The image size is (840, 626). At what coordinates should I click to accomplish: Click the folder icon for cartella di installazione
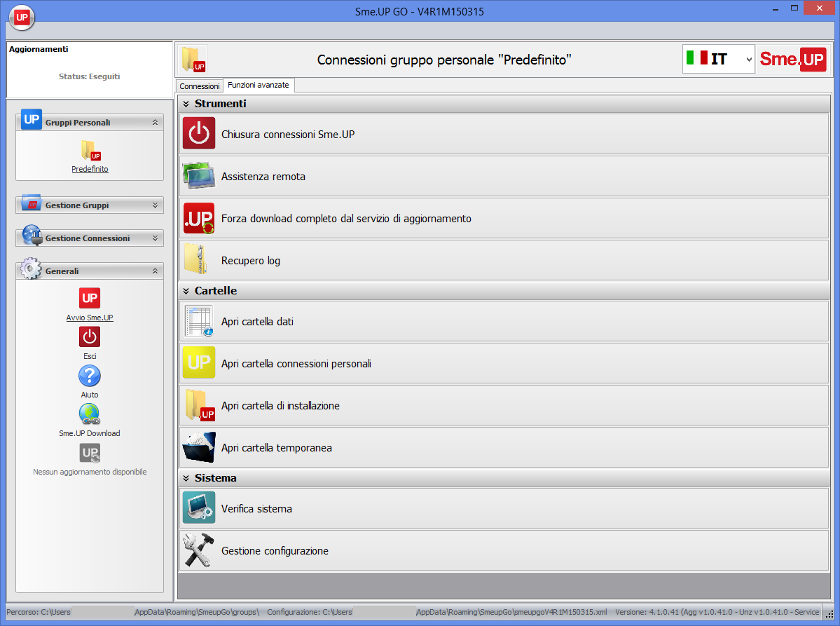click(x=199, y=405)
